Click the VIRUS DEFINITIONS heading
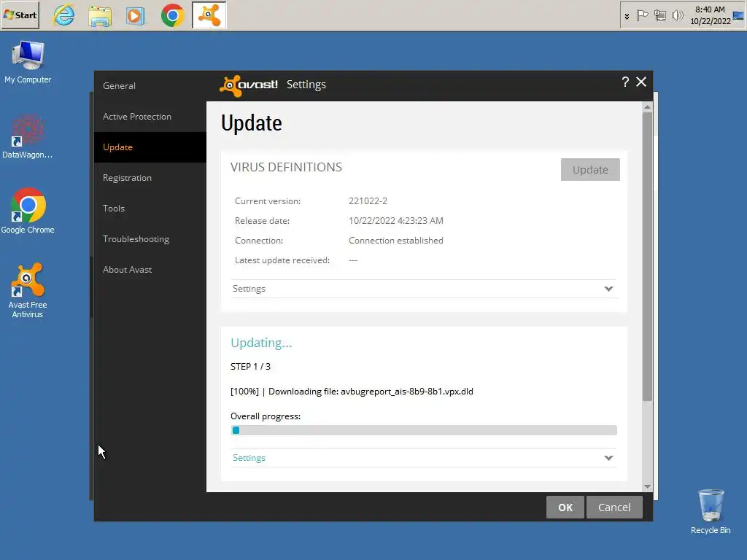This screenshot has width=747, height=560. coord(286,167)
